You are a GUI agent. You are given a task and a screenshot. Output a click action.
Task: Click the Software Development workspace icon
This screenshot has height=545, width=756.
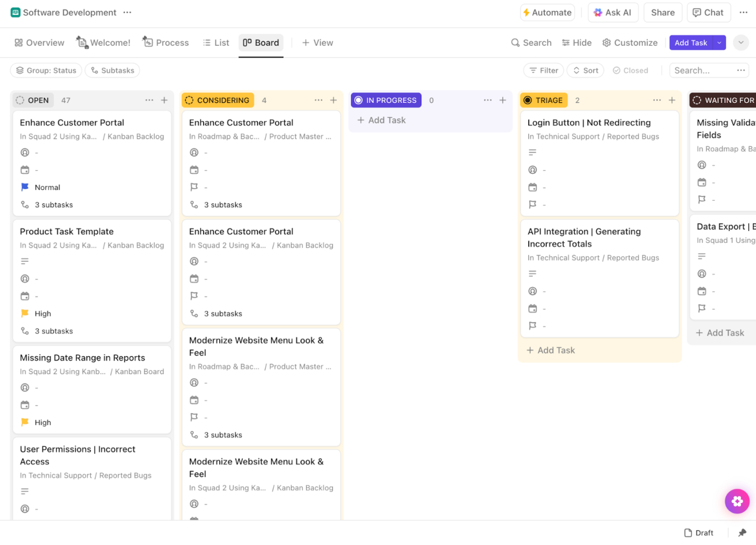[x=16, y=12]
